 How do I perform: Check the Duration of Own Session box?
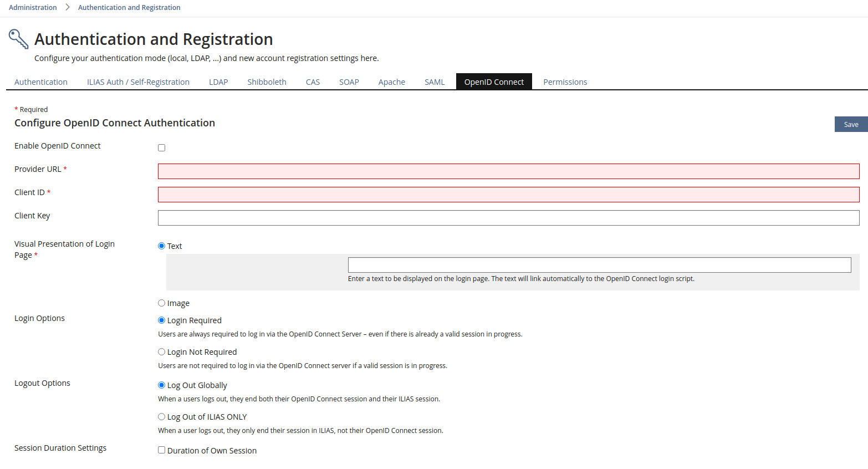pos(162,450)
